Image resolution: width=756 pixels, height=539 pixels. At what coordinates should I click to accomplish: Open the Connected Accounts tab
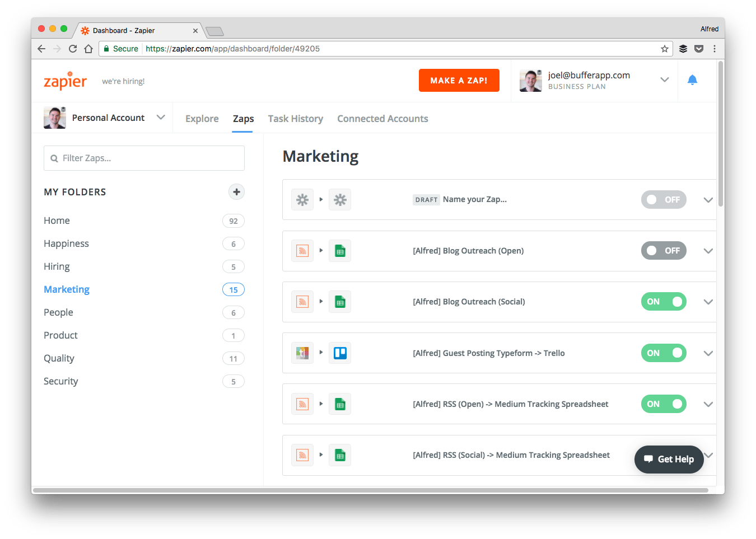(x=382, y=119)
